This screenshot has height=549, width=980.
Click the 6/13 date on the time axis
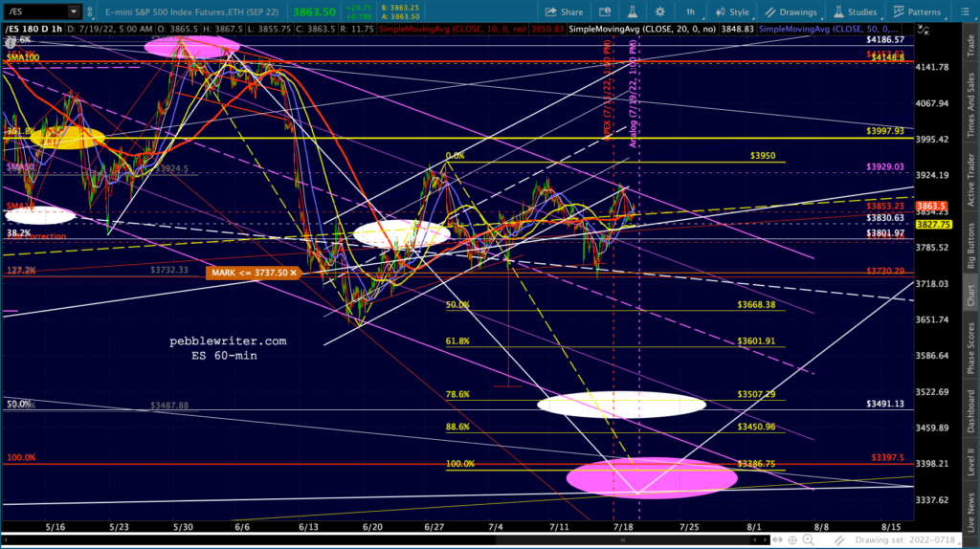click(308, 526)
